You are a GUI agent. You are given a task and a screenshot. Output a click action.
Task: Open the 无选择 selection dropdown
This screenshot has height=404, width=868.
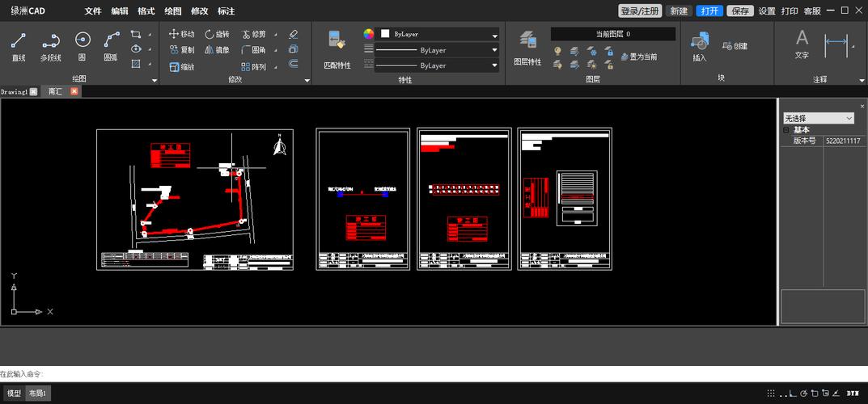[818, 118]
